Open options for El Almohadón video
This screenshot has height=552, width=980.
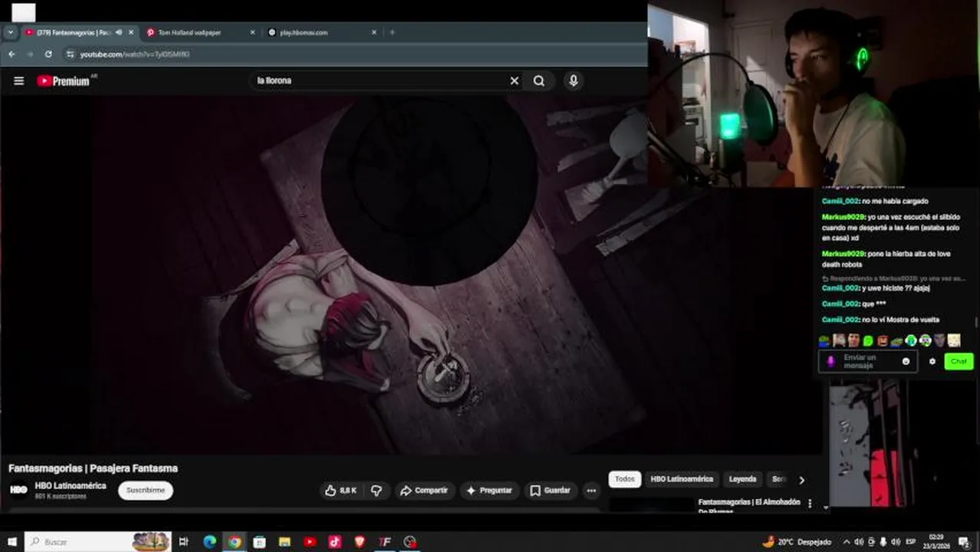(x=810, y=504)
